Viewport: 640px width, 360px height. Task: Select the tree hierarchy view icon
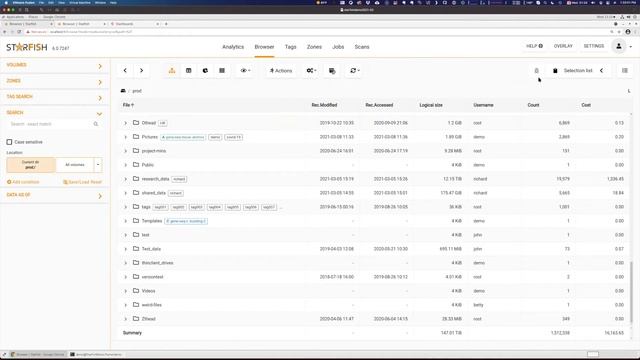(x=172, y=71)
